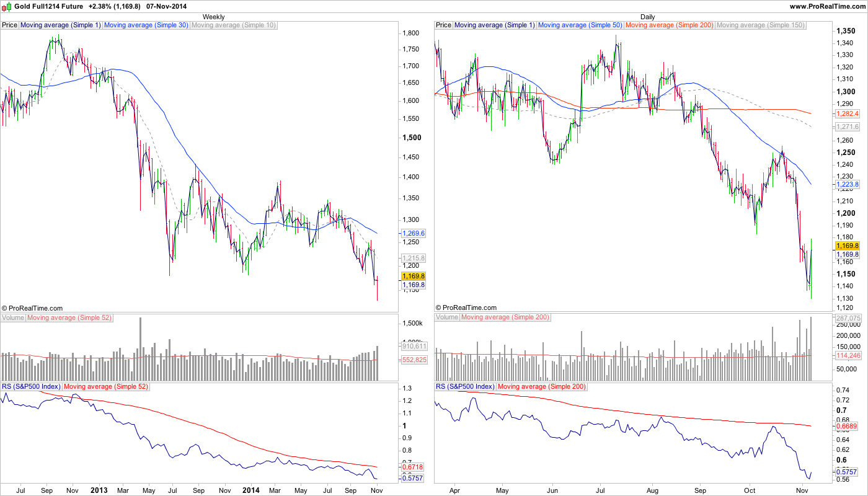868x496 pixels.
Task: Toggle the greyed Moving average (Simple 150) label
Action: (x=760, y=25)
